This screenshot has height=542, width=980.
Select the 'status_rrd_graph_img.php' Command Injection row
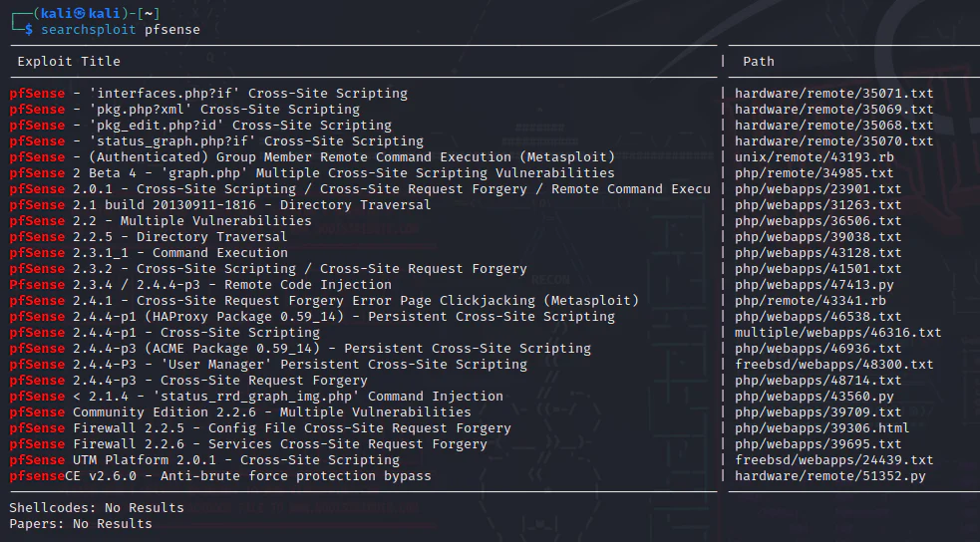tap(256, 396)
